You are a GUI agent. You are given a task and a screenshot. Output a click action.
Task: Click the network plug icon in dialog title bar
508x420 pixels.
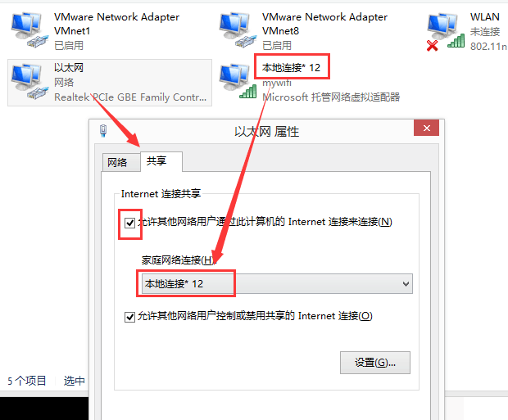103,130
